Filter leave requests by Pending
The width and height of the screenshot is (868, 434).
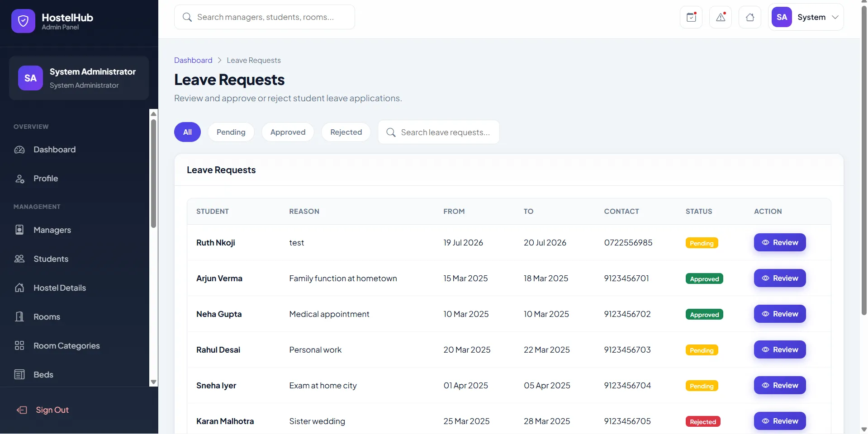pos(231,132)
